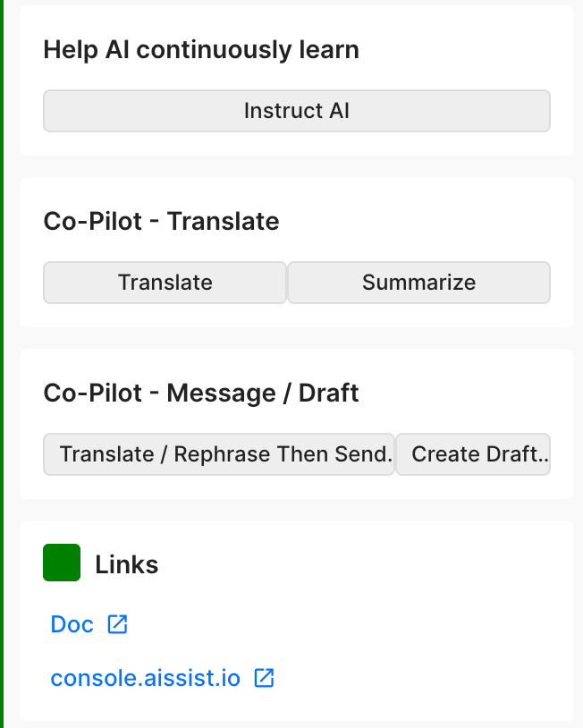Click the Instruct AI button
This screenshot has height=728, width=583.
[x=297, y=111]
